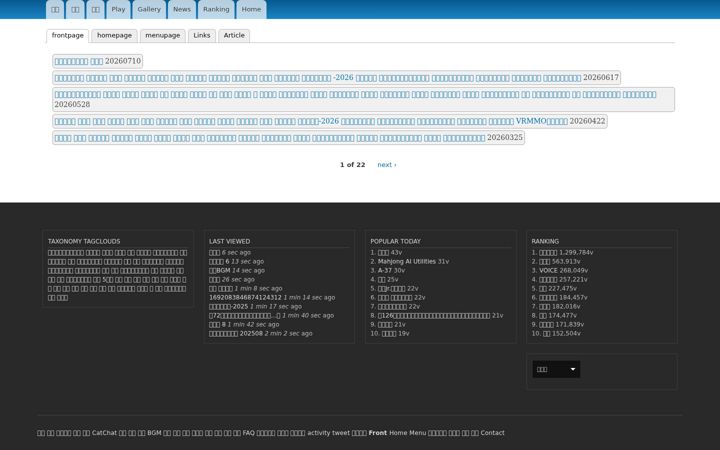Viewport: 720px width, 450px height.
Task: Open the Contact link in footer
Action: (x=492, y=433)
